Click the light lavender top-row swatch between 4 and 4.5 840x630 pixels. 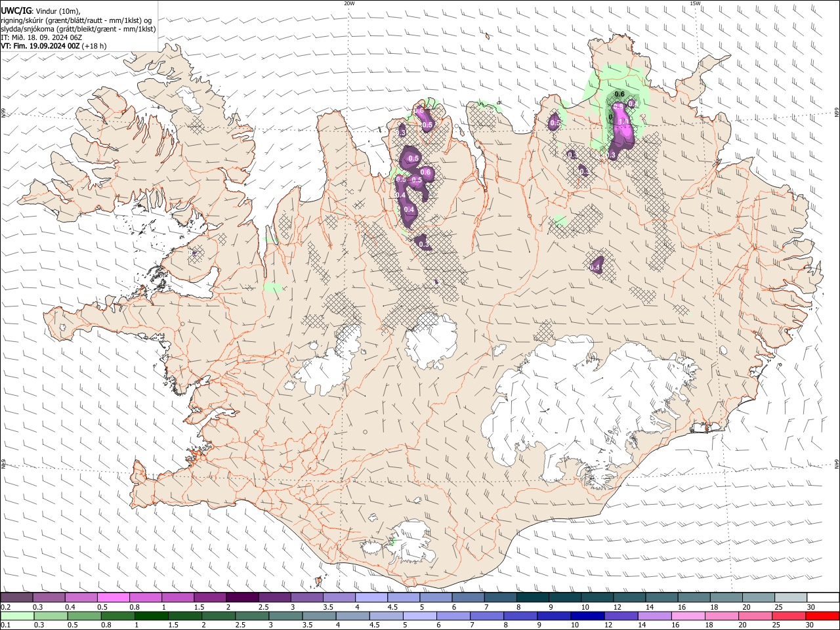371,597
